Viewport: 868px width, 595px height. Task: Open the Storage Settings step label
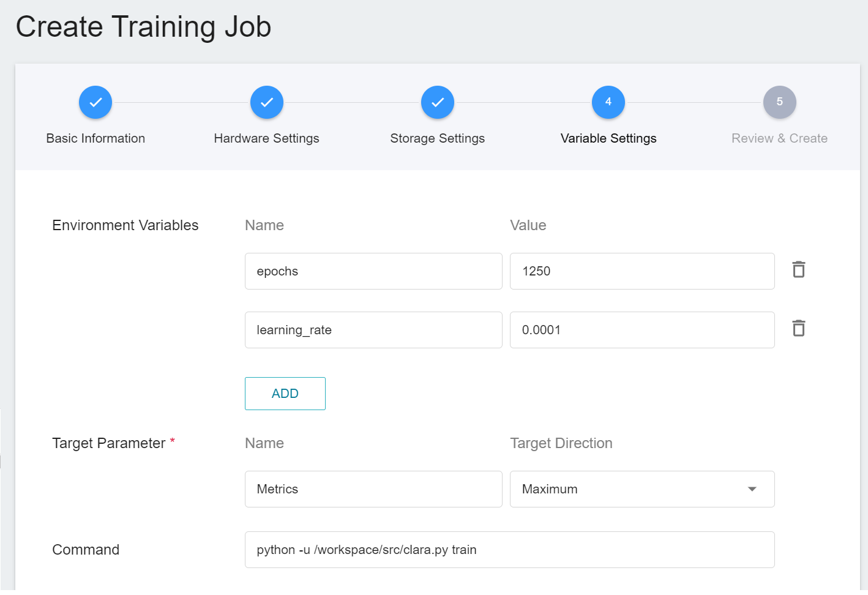pos(437,138)
